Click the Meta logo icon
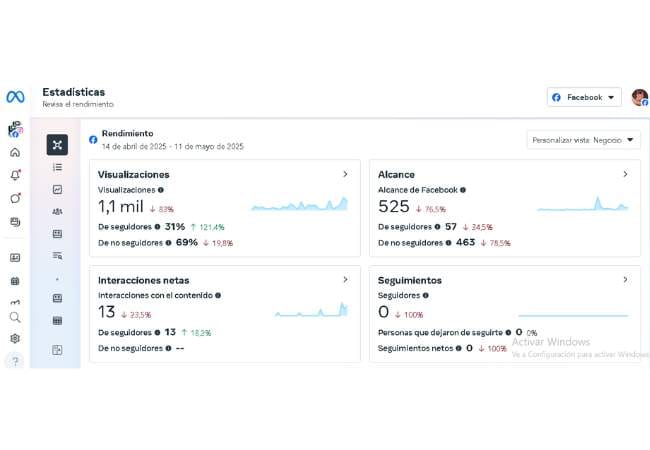This screenshot has width=650, height=450. coord(15,97)
